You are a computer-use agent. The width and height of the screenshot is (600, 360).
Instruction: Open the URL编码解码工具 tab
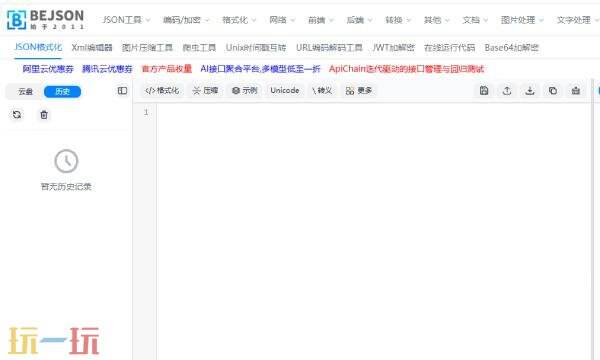pyautogui.click(x=329, y=47)
